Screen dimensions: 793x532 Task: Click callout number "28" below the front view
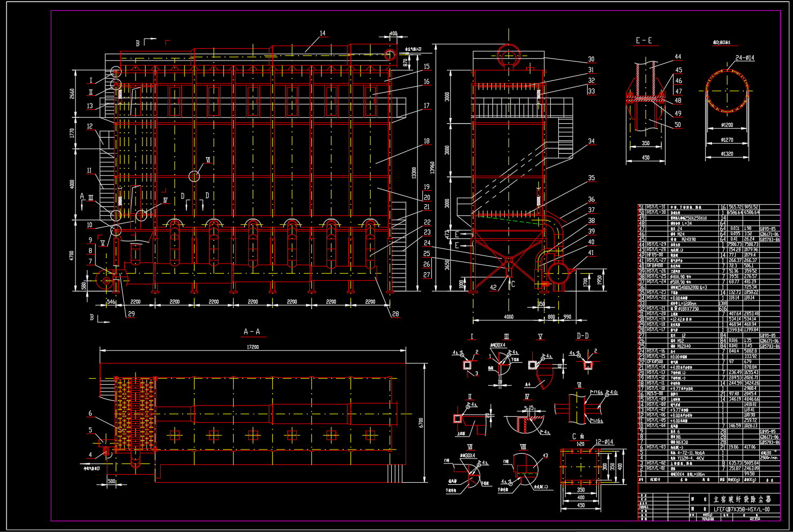click(395, 314)
